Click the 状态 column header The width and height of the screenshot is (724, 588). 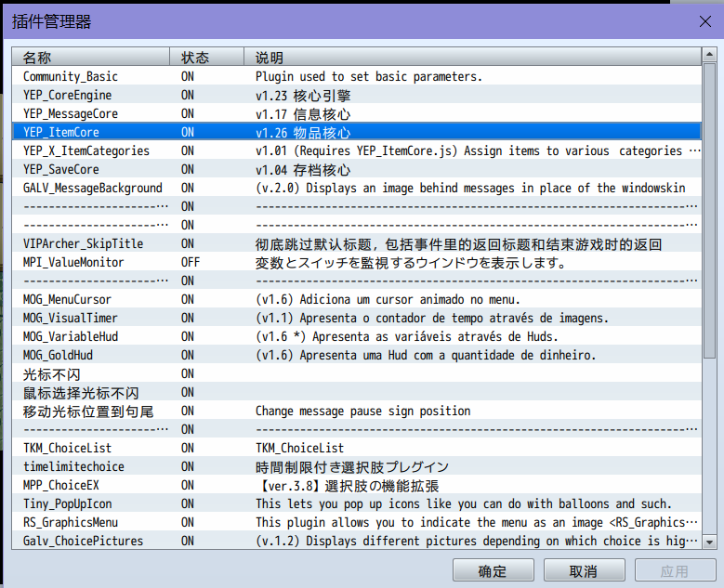207,58
